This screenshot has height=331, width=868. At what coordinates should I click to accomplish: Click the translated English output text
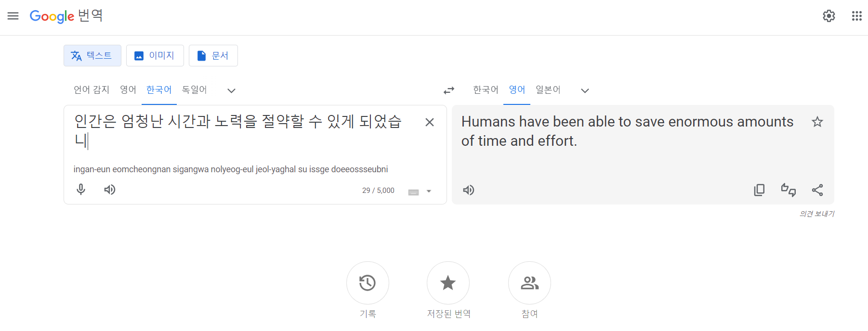627,131
